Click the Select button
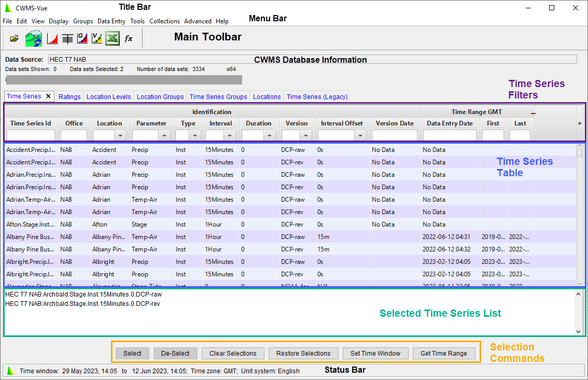 (x=132, y=354)
